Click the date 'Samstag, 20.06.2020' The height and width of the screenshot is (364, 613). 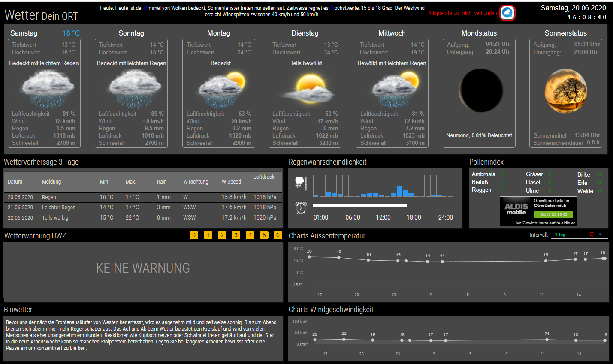click(573, 8)
